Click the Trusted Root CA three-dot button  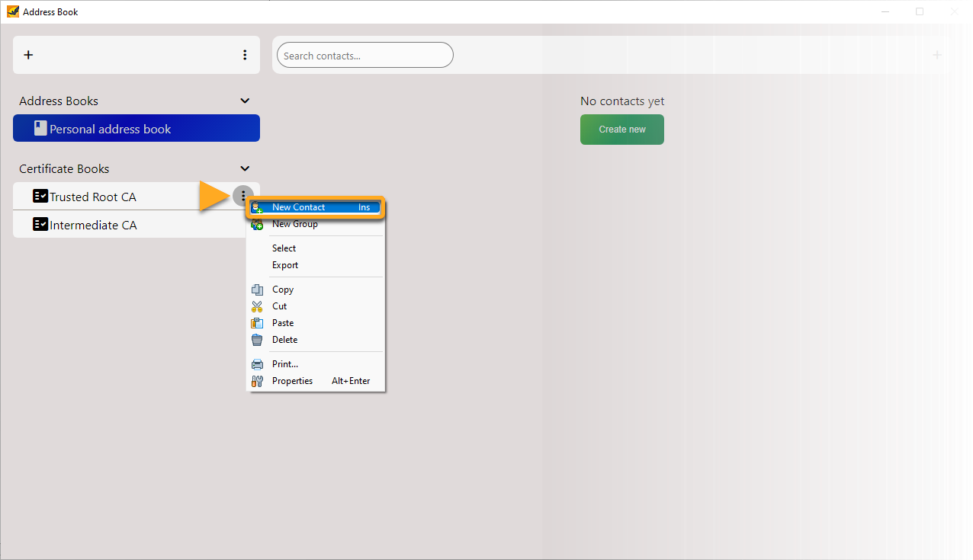click(x=243, y=197)
